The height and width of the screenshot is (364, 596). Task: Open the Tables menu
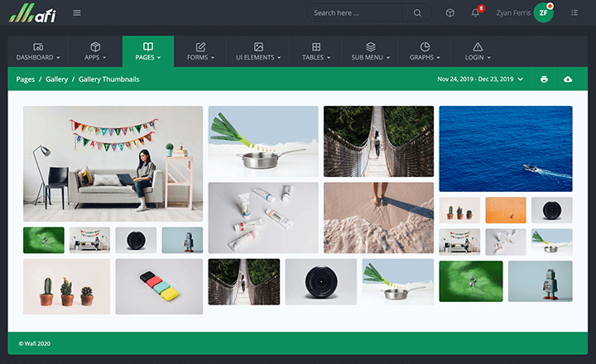(x=316, y=51)
